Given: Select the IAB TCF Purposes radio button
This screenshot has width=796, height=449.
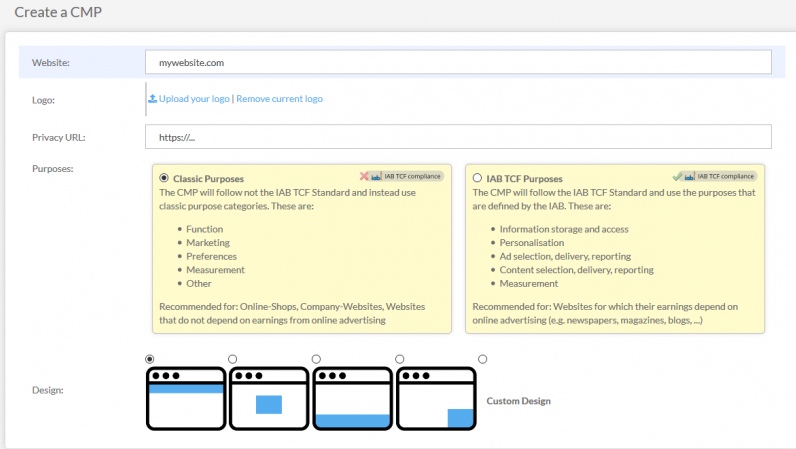Looking at the screenshot, I should pyautogui.click(x=477, y=179).
